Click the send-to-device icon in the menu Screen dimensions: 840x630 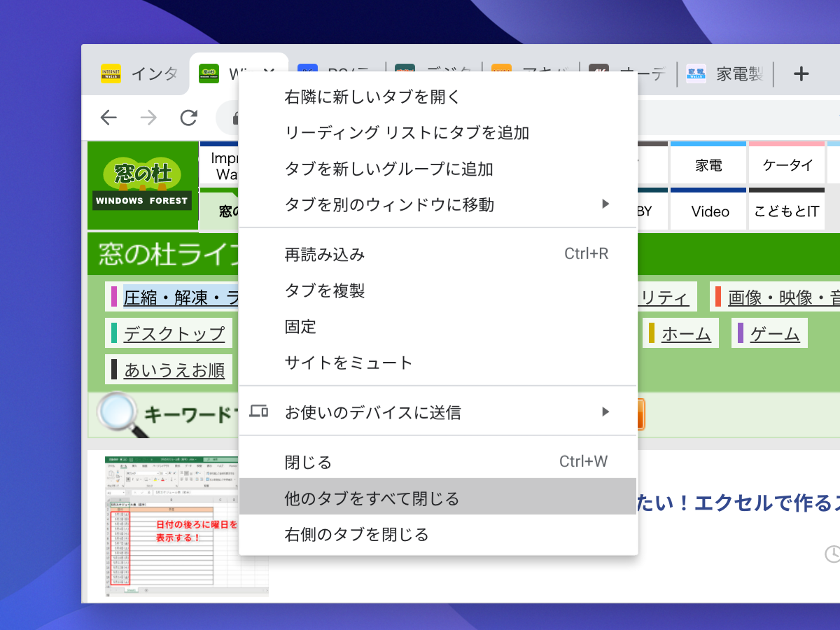pyautogui.click(x=259, y=412)
